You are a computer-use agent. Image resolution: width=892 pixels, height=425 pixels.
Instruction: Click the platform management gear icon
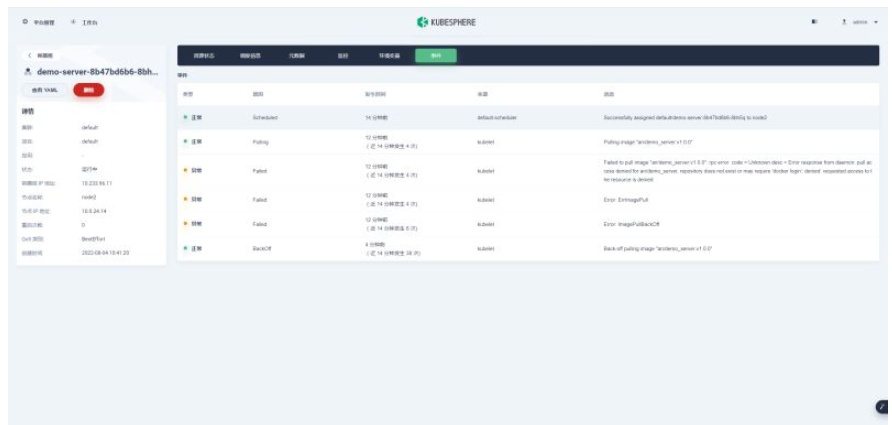(25, 22)
